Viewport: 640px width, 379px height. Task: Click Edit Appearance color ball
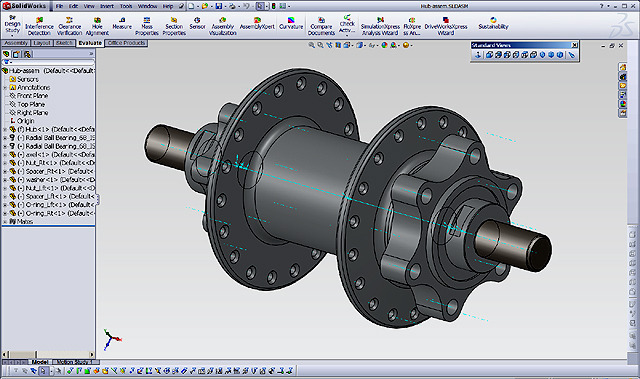(384, 45)
